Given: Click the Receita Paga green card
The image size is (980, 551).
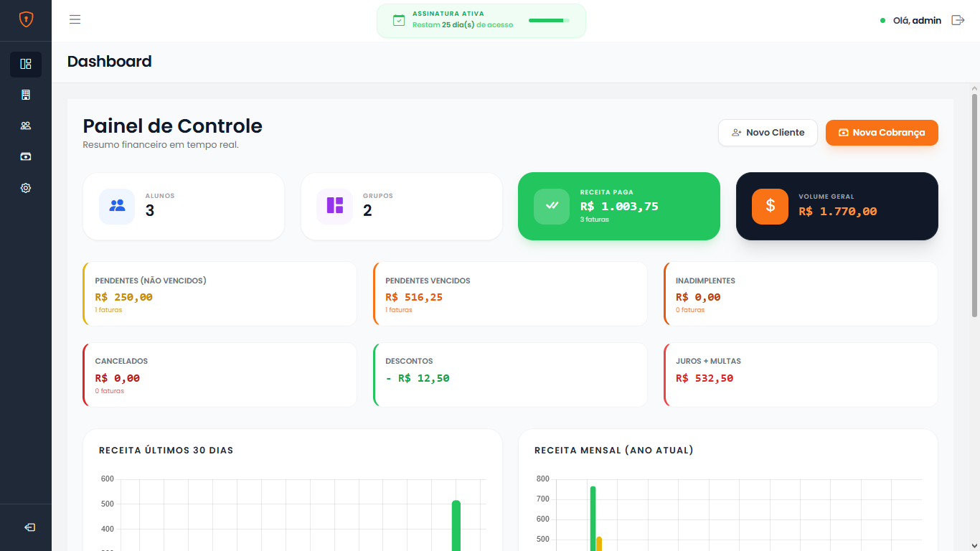Looking at the screenshot, I should click(x=618, y=207).
